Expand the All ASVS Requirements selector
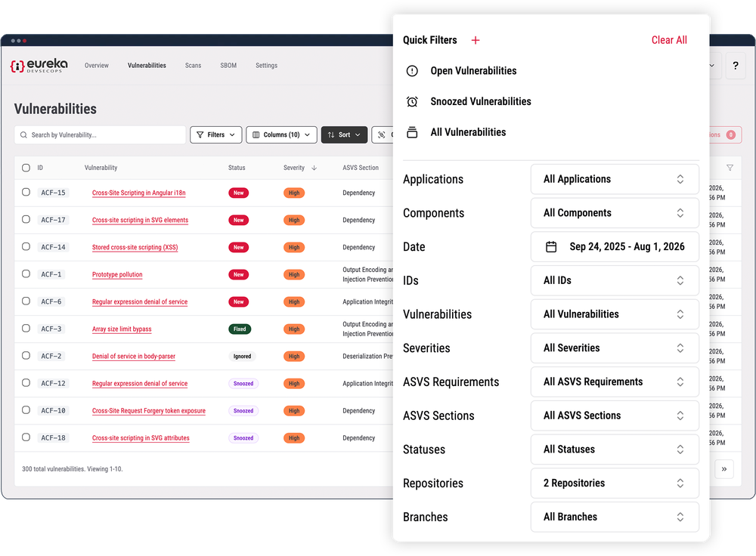Screen dimensions: 756x556 click(x=615, y=382)
